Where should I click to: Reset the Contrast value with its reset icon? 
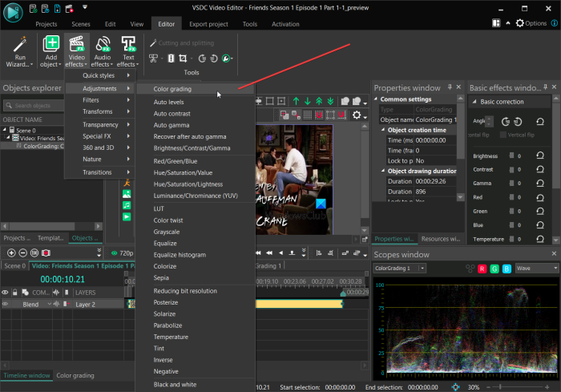coord(542,170)
